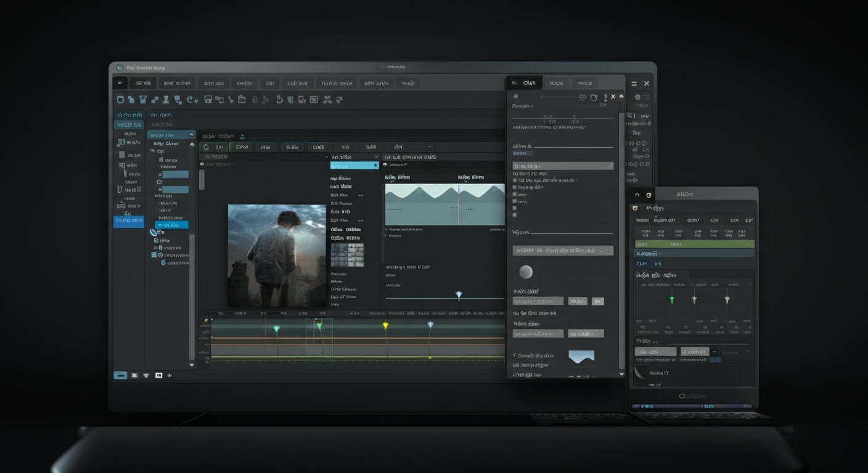Switch to the second tab of the floating panel

pos(555,83)
